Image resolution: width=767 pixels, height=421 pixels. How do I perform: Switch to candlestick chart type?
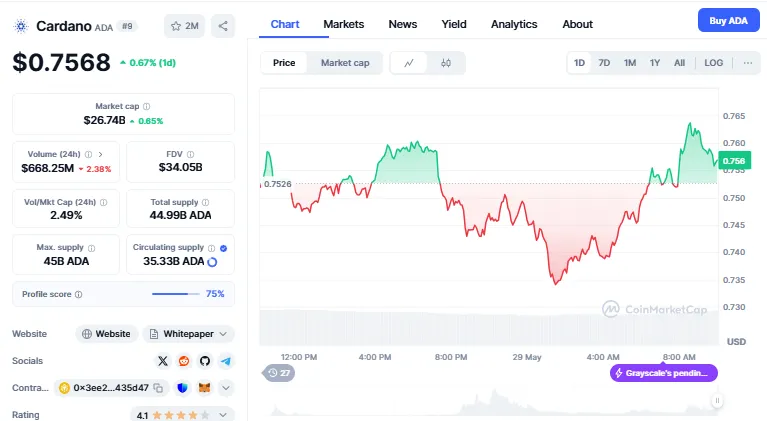click(x=446, y=63)
